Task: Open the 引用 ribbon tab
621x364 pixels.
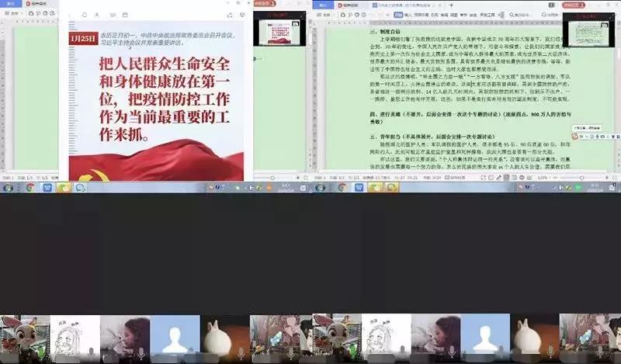Action: click(x=435, y=15)
